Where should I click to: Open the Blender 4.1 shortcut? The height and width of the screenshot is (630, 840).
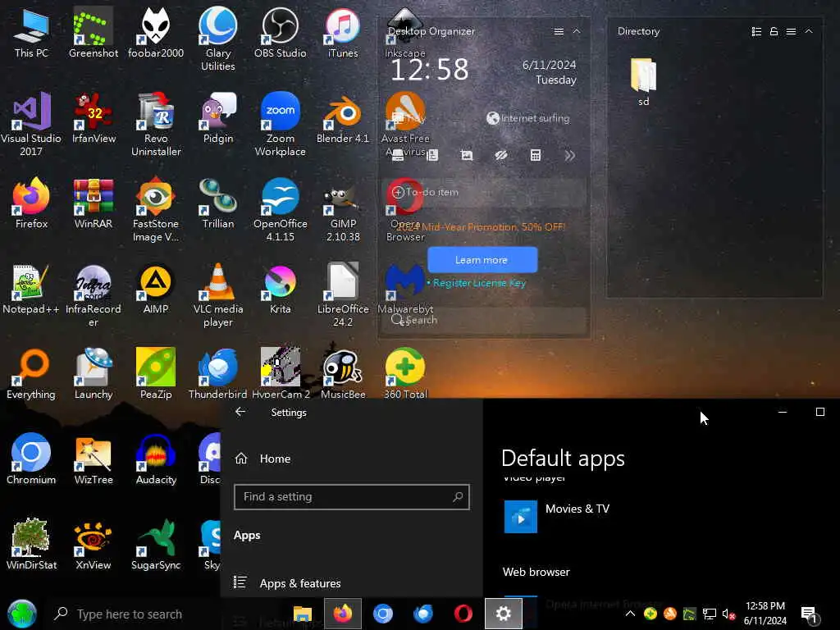[x=343, y=117]
